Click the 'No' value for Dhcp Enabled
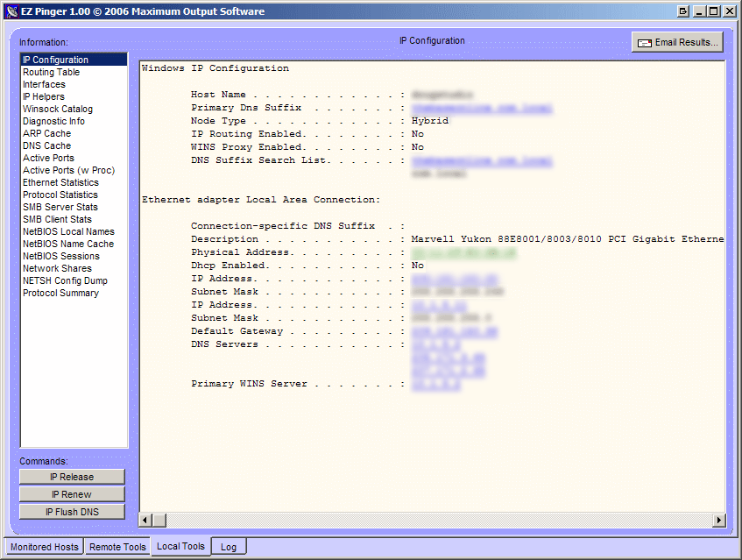 pyautogui.click(x=417, y=266)
